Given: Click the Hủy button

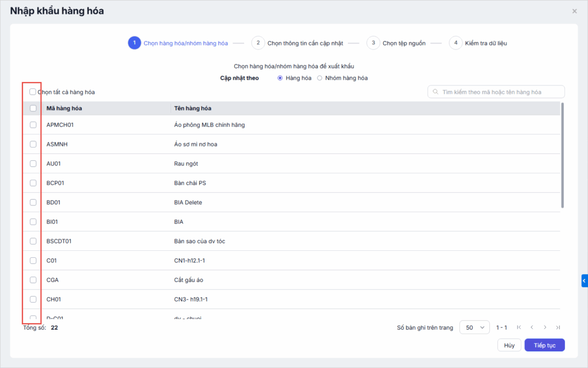Looking at the screenshot, I should (x=509, y=345).
